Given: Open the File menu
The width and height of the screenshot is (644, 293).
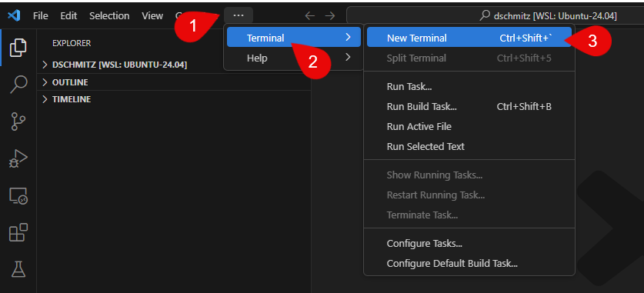Looking at the screenshot, I should click(x=40, y=16).
